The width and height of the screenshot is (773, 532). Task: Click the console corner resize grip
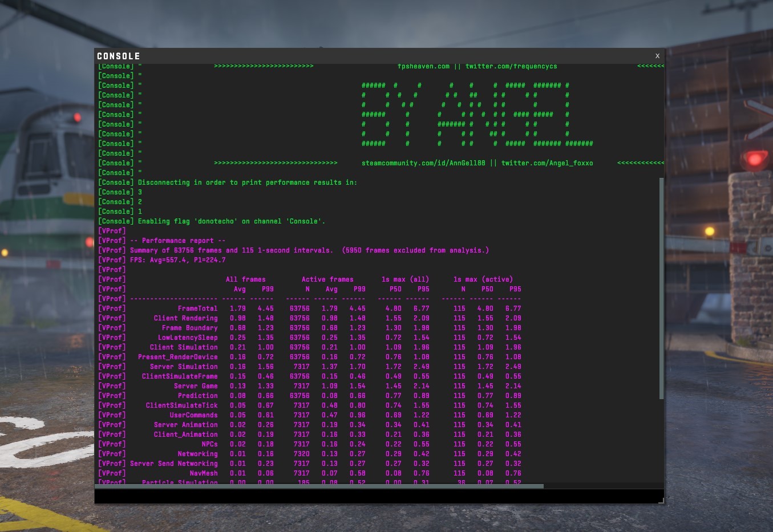click(x=661, y=500)
